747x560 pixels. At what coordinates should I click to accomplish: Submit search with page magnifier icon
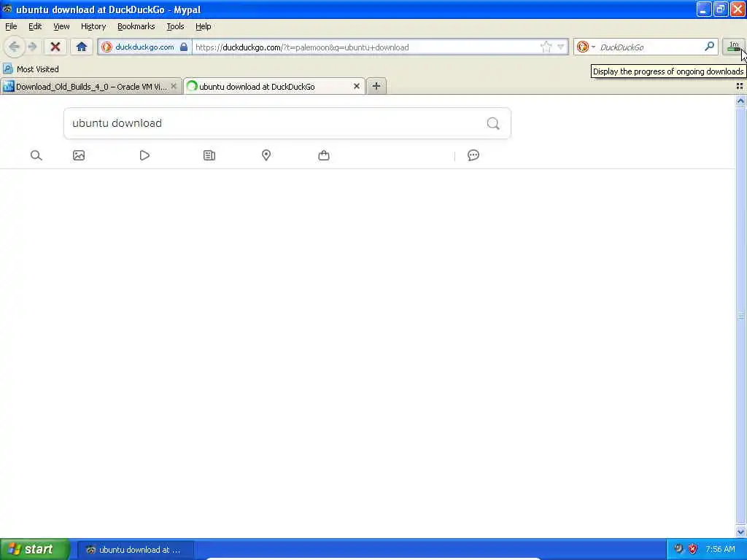493,123
